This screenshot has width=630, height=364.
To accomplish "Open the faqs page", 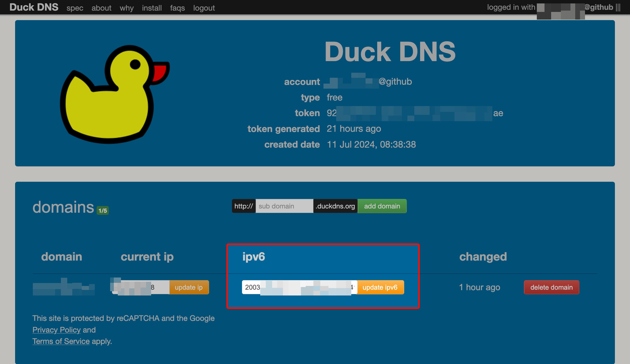I will click(177, 8).
